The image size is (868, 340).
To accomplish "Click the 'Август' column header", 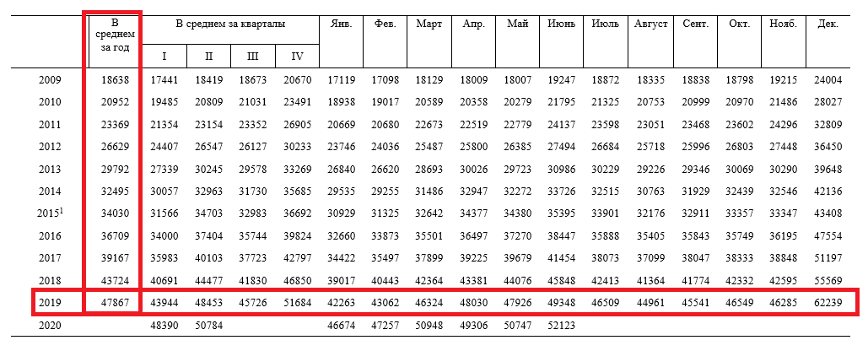I will 651,24.
